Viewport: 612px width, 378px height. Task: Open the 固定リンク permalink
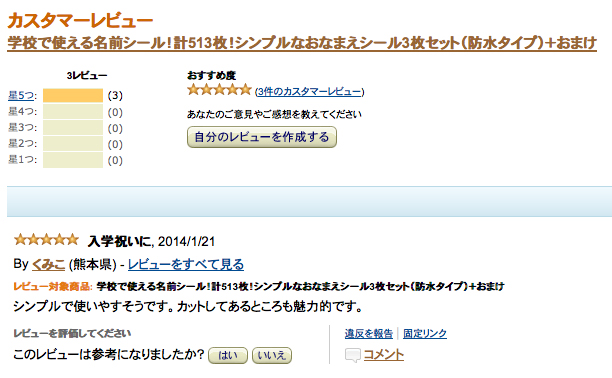425,333
